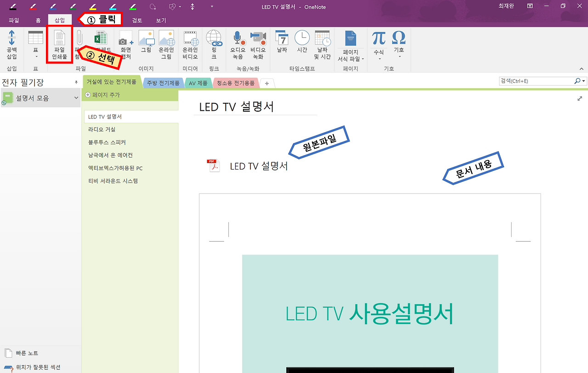Open the ribbon display options icon

pyautogui.click(x=530, y=6)
